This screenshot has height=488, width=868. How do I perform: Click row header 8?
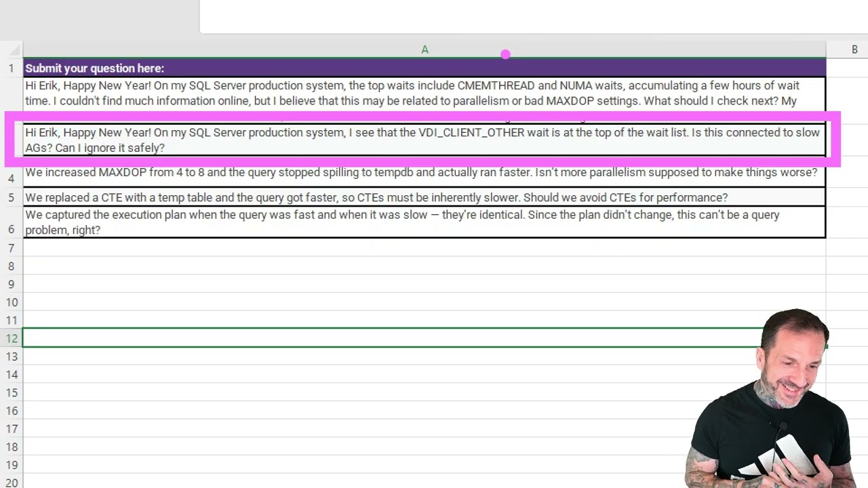point(12,266)
